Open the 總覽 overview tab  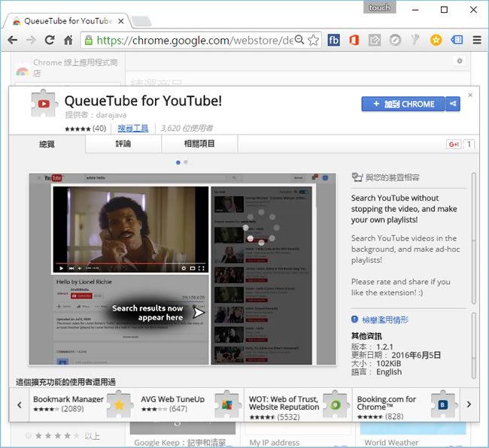47,144
